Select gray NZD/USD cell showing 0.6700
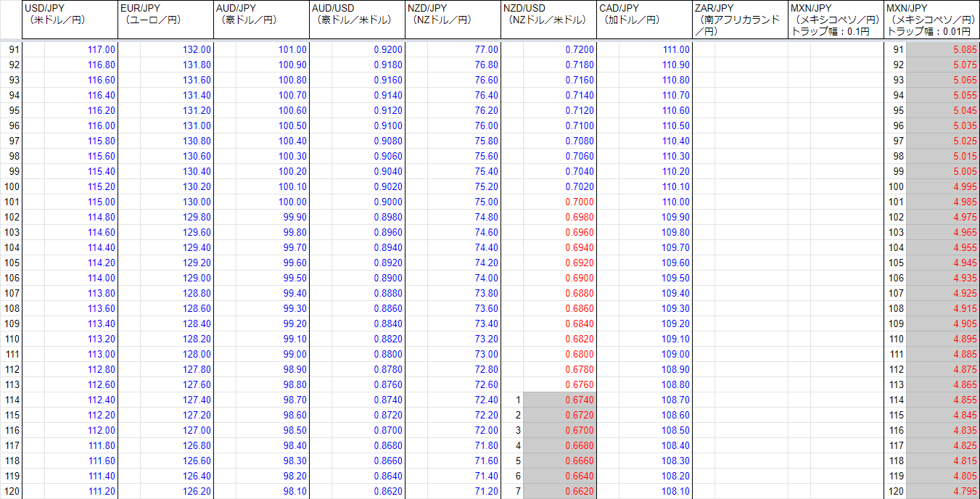Viewport: 980px width, 499px height. pos(559,430)
